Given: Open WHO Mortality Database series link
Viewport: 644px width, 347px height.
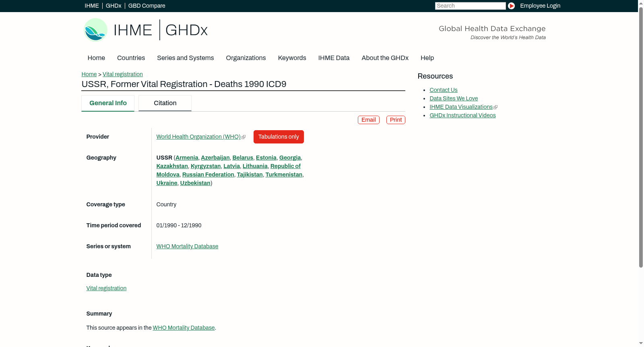Looking at the screenshot, I should 187,247.
